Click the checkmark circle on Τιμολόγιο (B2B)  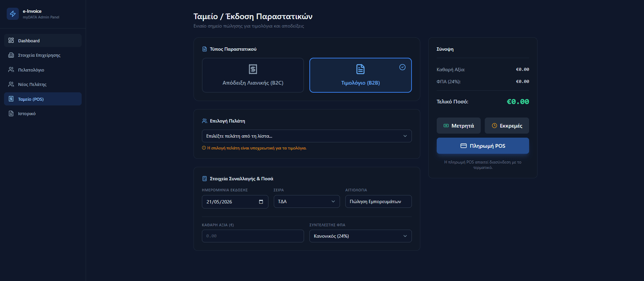pyautogui.click(x=402, y=67)
